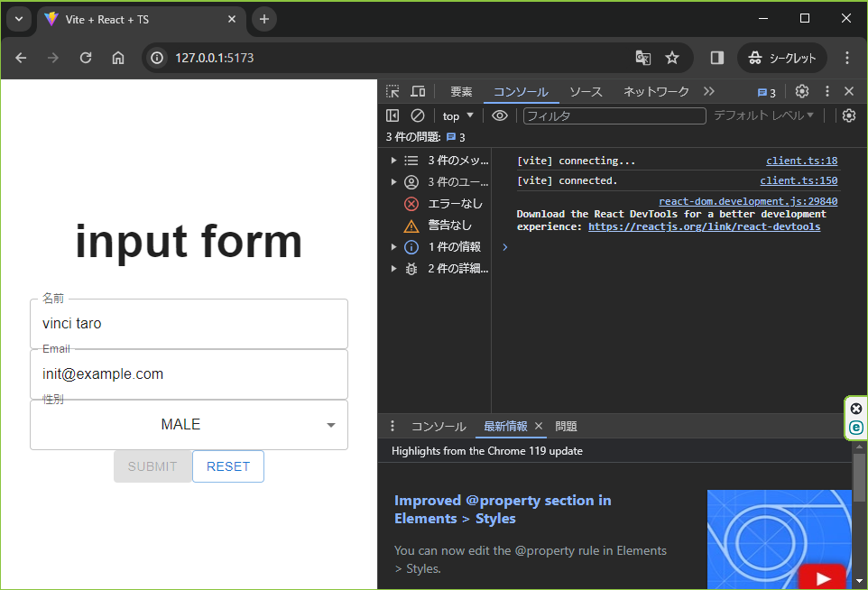This screenshot has height=590, width=868.
Task: Open the Chrome three-dot menu
Action: click(847, 58)
